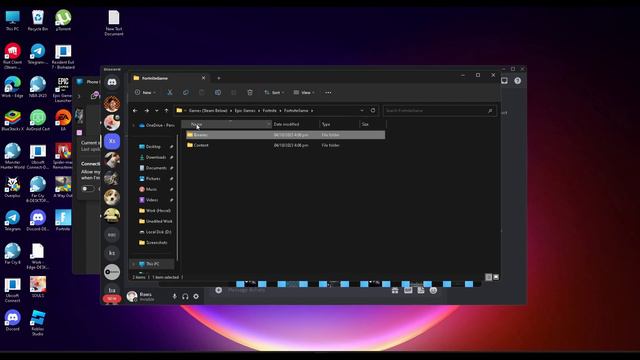Select the Content folder row
The width and height of the screenshot is (640, 360).
tap(285, 145)
